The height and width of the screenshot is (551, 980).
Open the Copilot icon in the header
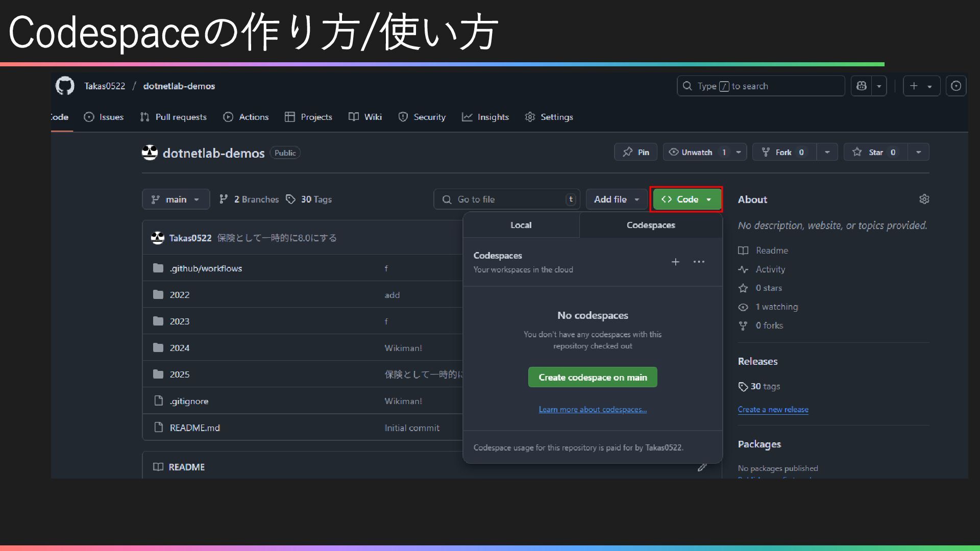click(862, 86)
